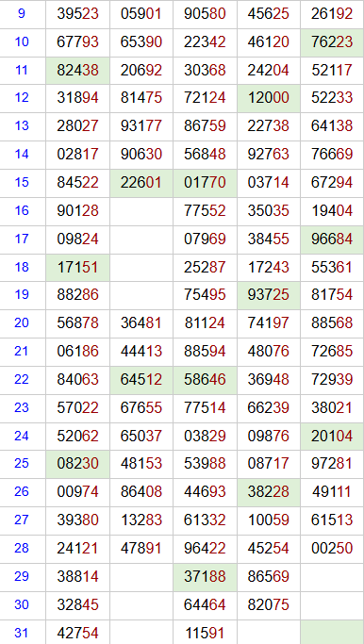Select the cell with 05901
The image size is (364, 644).
pyautogui.click(x=141, y=14)
